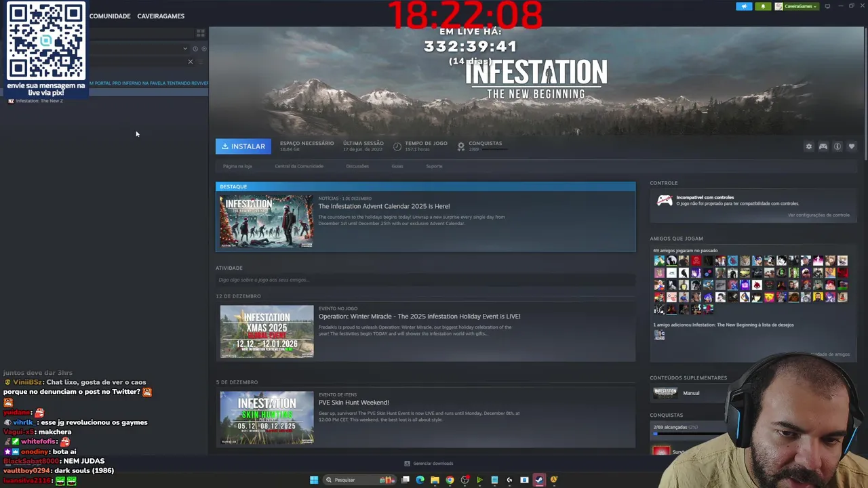Open Microsoft Edge from taskbar
Image resolution: width=868 pixels, height=488 pixels.
coord(420,480)
